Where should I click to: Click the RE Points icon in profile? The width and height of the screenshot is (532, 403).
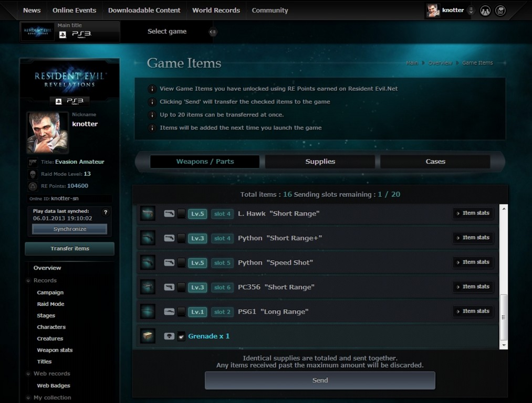click(33, 186)
